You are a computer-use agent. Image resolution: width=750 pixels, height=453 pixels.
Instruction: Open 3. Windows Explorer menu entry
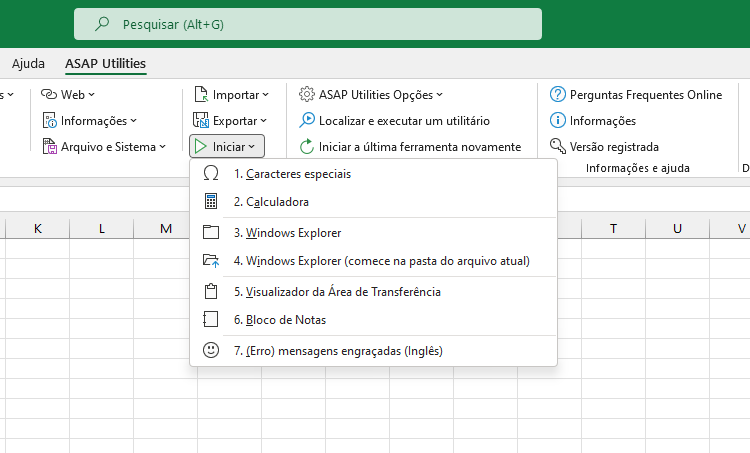tap(373, 232)
